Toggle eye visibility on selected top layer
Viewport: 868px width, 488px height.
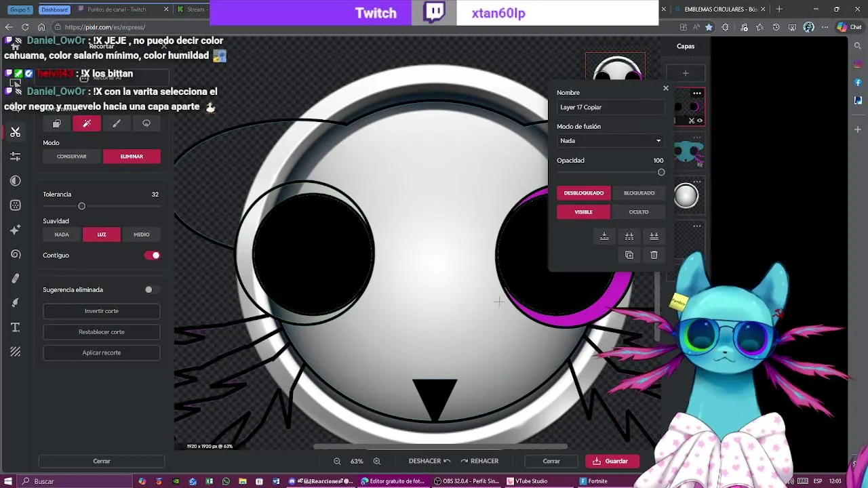coord(700,121)
